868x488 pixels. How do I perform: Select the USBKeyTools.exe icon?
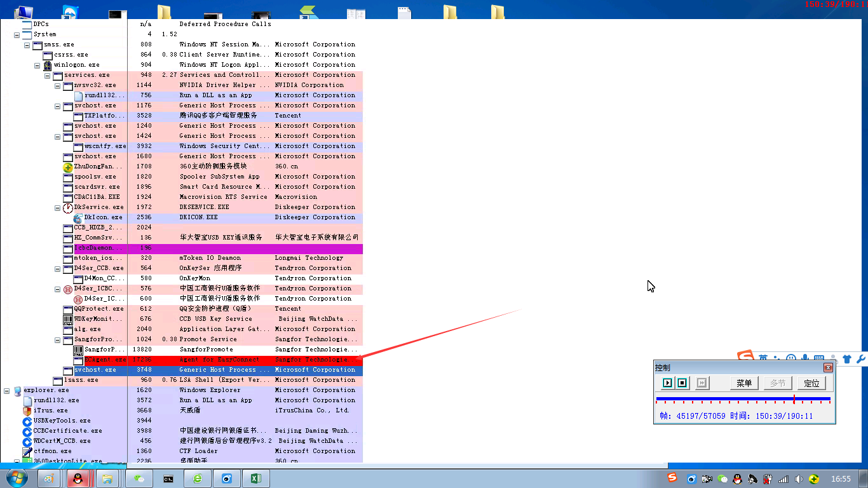pos(27,421)
